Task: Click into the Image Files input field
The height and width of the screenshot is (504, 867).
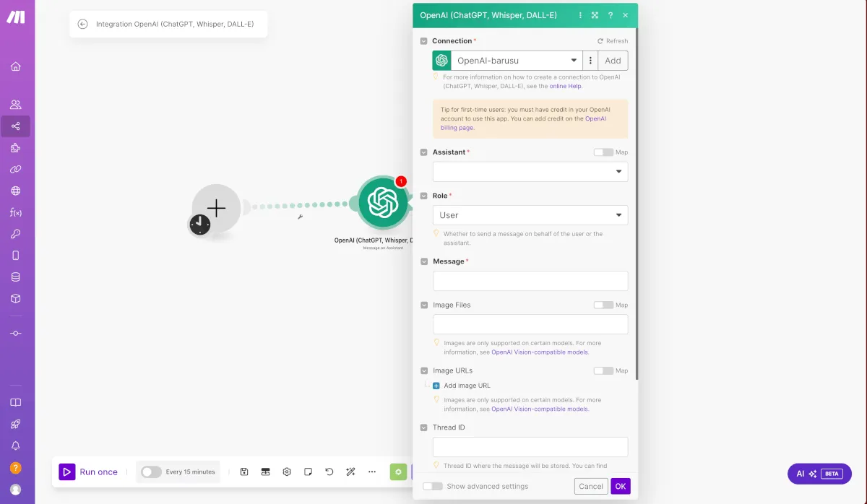Action: coord(530,324)
